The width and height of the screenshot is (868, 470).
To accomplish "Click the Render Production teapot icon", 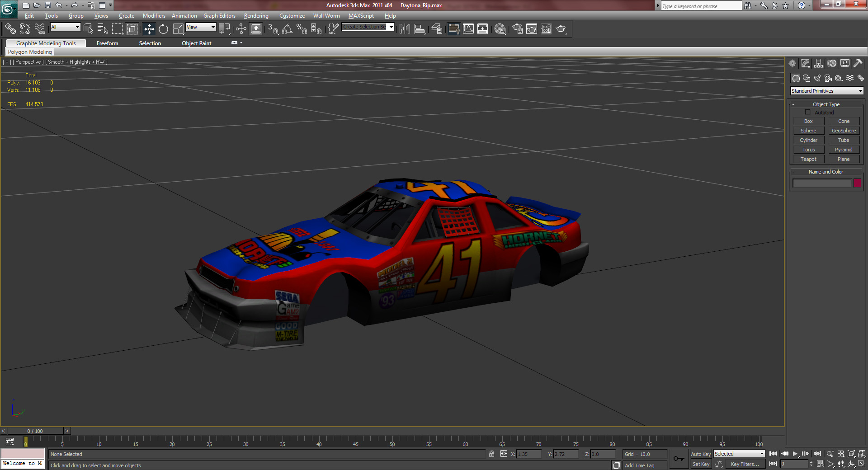I will click(x=561, y=29).
